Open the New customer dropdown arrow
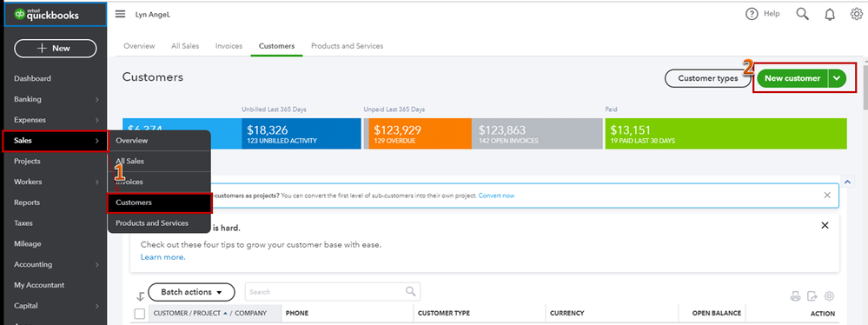This screenshot has height=325, width=868. 837,78
